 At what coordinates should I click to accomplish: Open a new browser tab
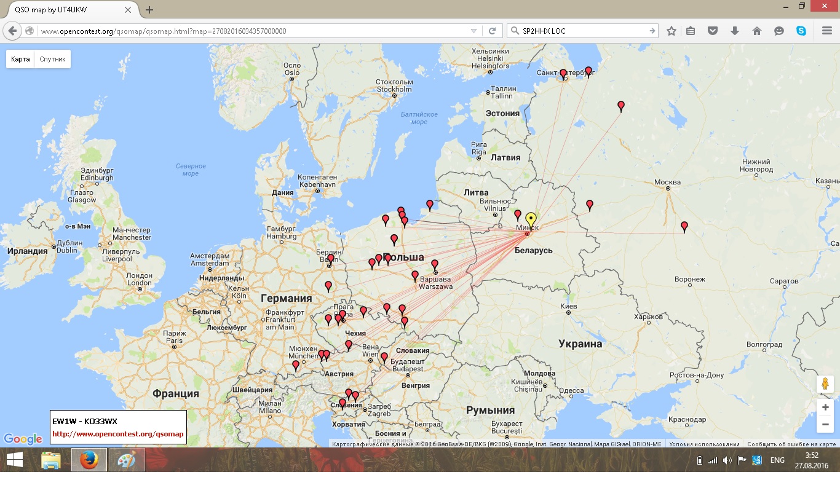(149, 10)
